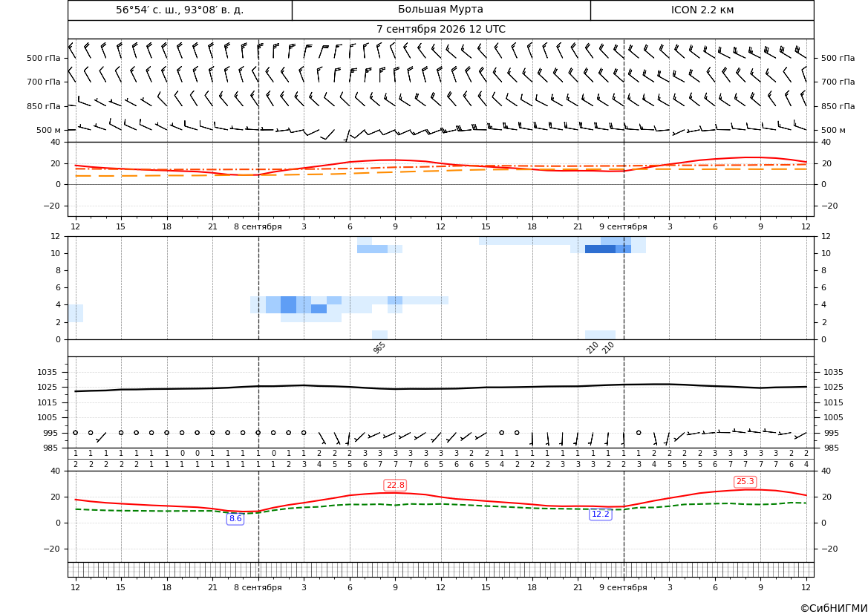Click the left 850 гПа level label

[43, 106]
